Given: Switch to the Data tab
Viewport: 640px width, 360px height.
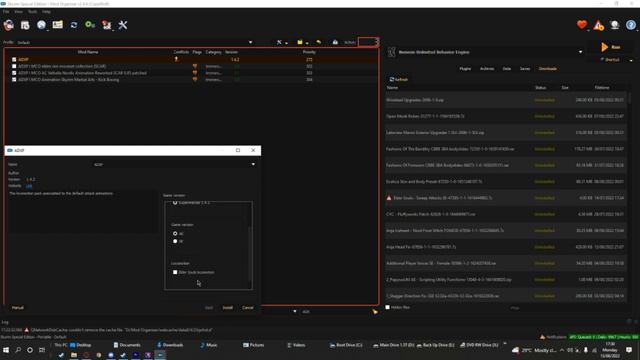Looking at the screenshot, I should pyautogui.click(x=507, y=69).
